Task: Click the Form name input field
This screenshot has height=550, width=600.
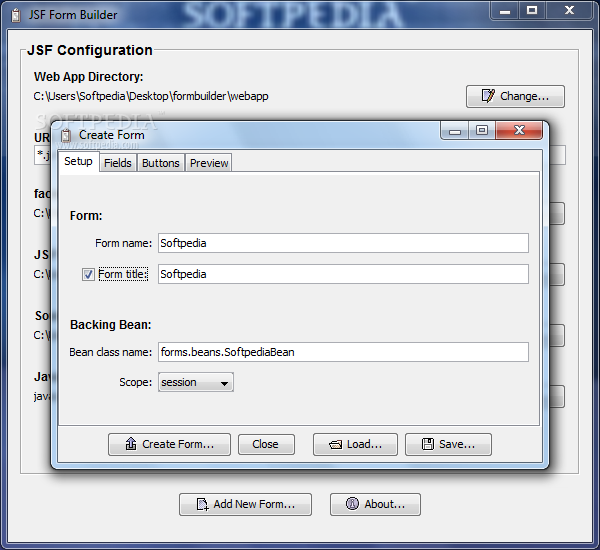Action: 343,243
